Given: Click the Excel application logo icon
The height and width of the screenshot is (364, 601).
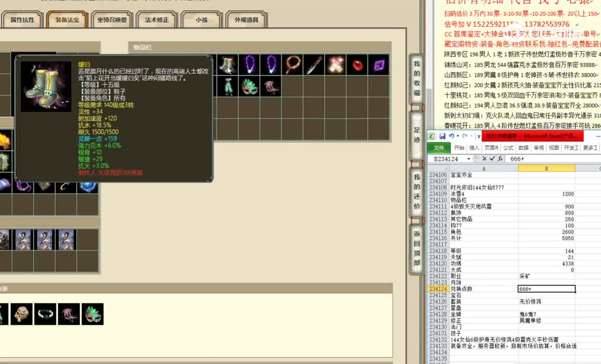Looking at the screenshot, I should [432, 136].
